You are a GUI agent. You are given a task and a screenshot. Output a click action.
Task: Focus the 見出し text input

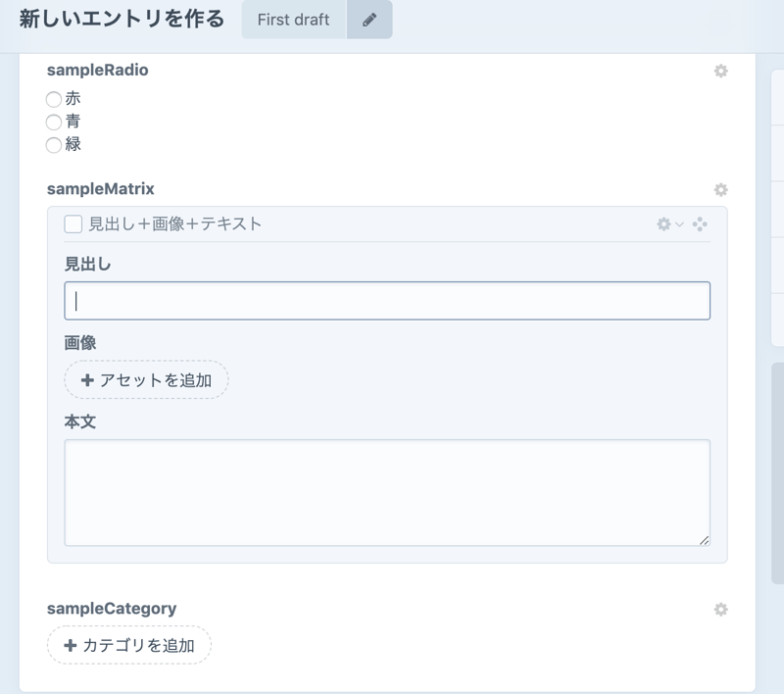tap(387, 301)
